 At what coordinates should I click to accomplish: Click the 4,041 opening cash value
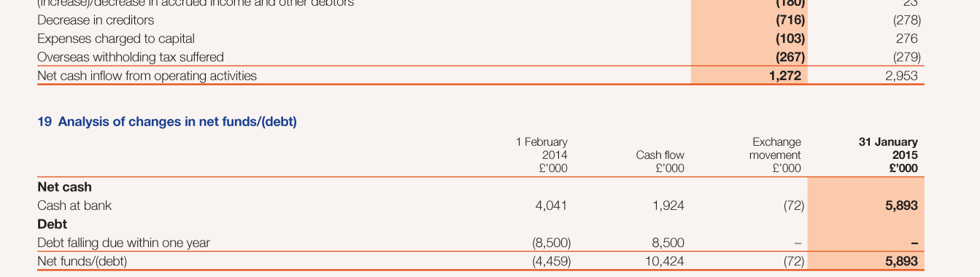pyautogui.click(x=552, y=206)
